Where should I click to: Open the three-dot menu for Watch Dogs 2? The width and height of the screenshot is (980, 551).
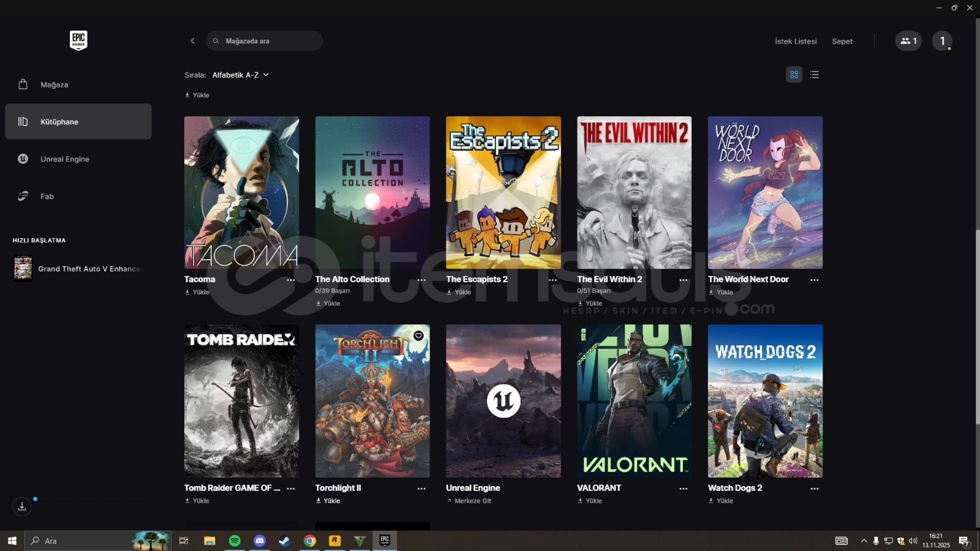click(815, 489)
